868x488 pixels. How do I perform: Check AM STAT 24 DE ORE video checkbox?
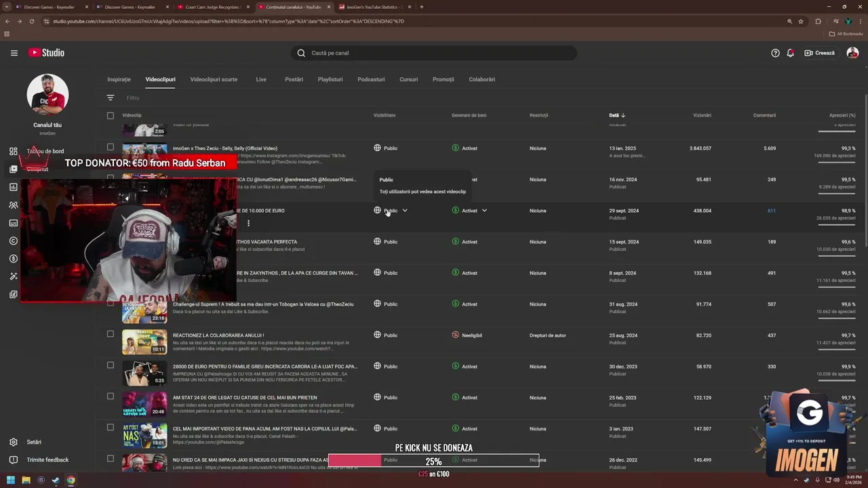[x=111, y=396]
